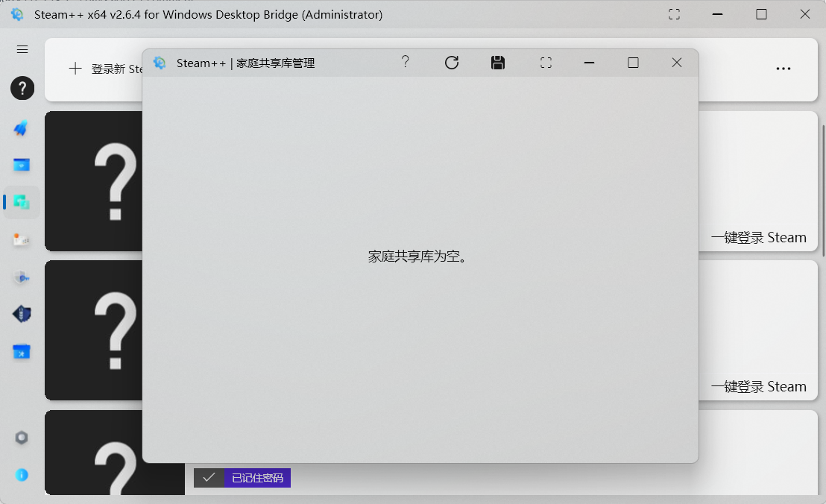The height and width of the screenshot is (504, 826).
Task: Open help via the question mark icon
Action: click(405, 63)
